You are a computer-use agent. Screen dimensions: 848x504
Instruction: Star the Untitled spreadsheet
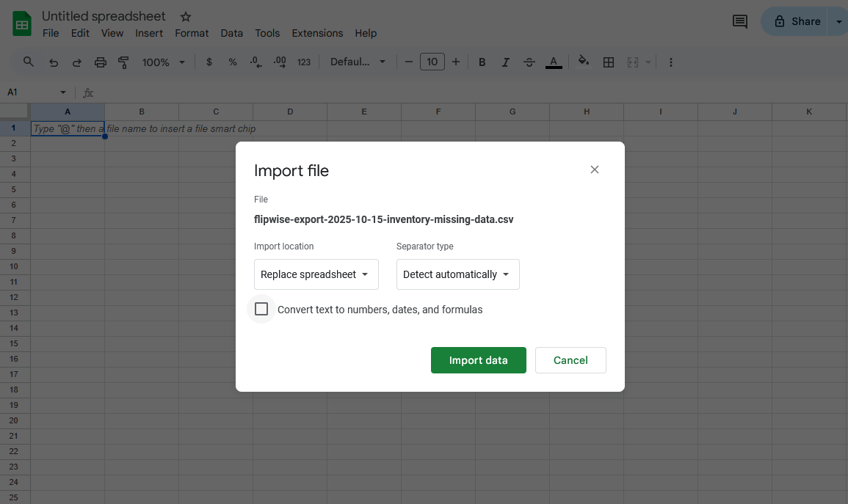coord(186,17)
